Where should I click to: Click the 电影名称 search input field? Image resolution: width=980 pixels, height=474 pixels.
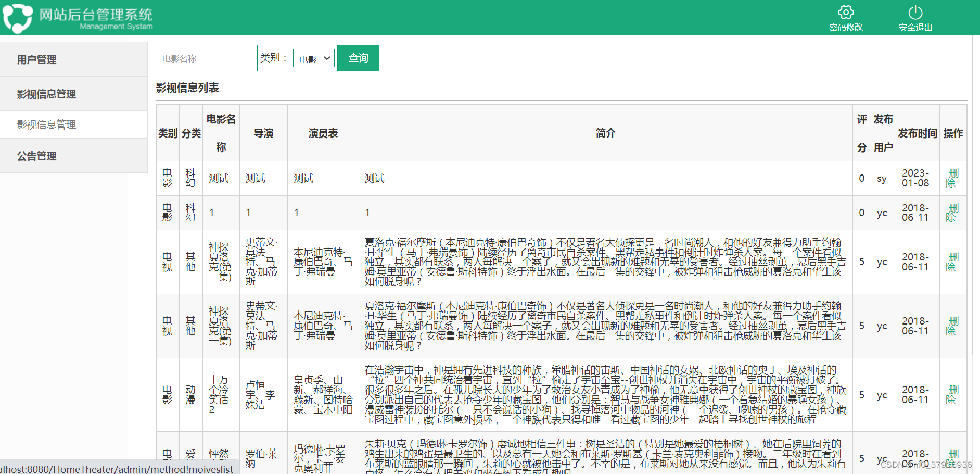[x=206, y=58]
